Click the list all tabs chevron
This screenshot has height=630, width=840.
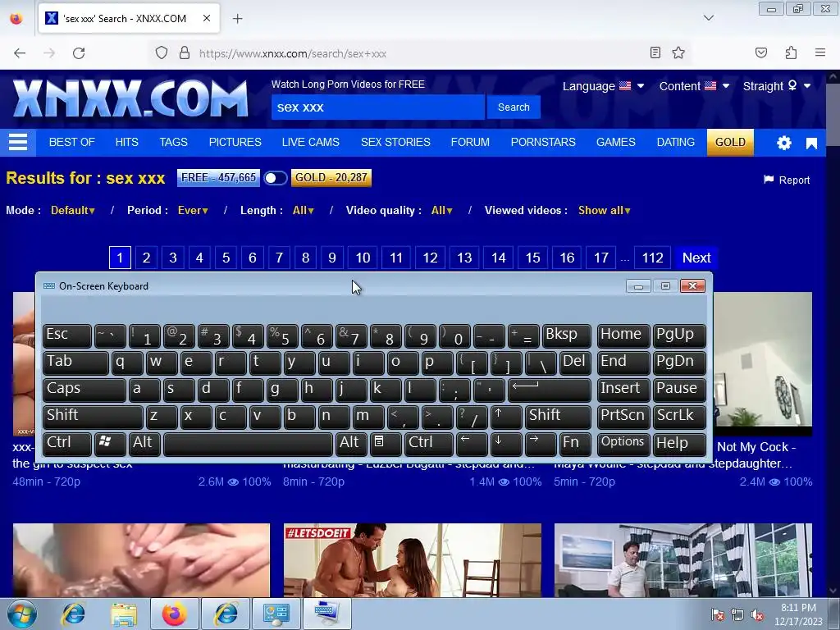coord(709,18)
